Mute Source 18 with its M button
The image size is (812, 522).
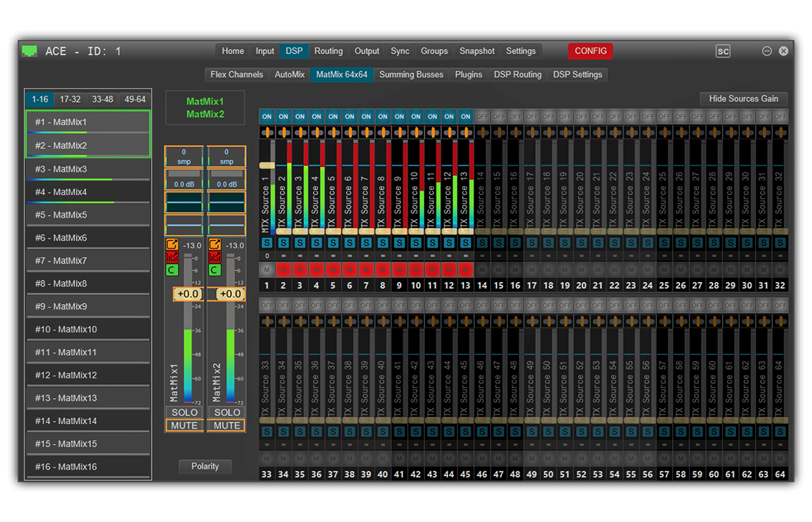click(x=548, y=270)
